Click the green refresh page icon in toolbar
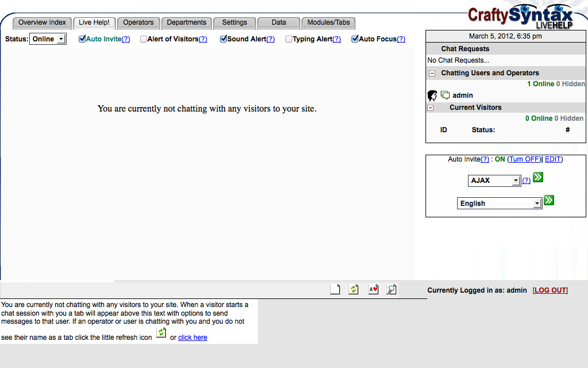 354,289
